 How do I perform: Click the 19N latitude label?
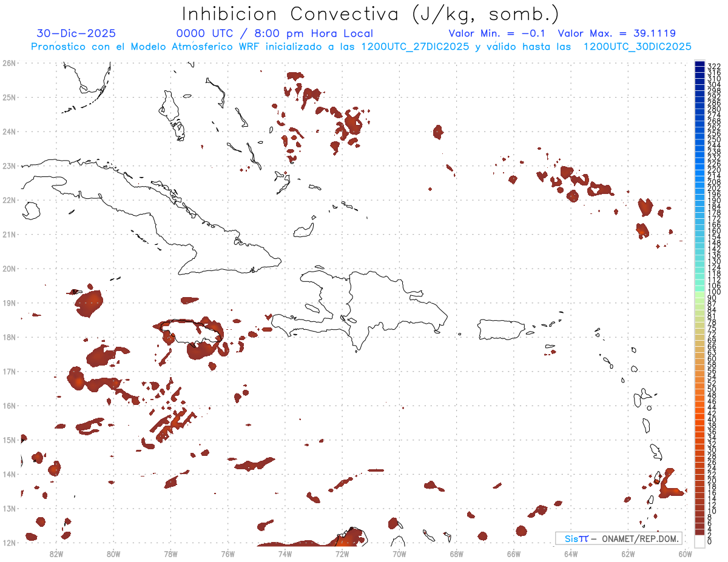point(9,303)
